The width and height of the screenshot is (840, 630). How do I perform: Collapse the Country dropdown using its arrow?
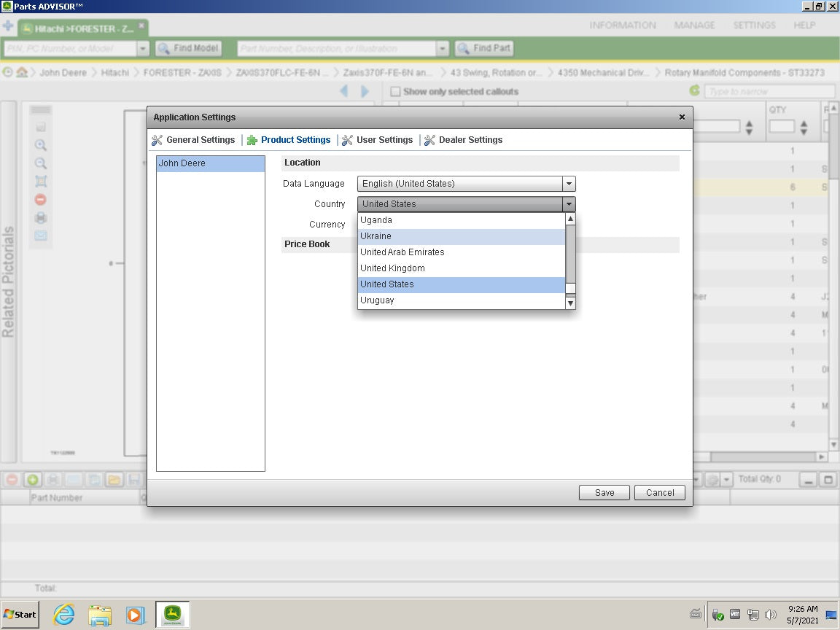(x=569, y=204)
